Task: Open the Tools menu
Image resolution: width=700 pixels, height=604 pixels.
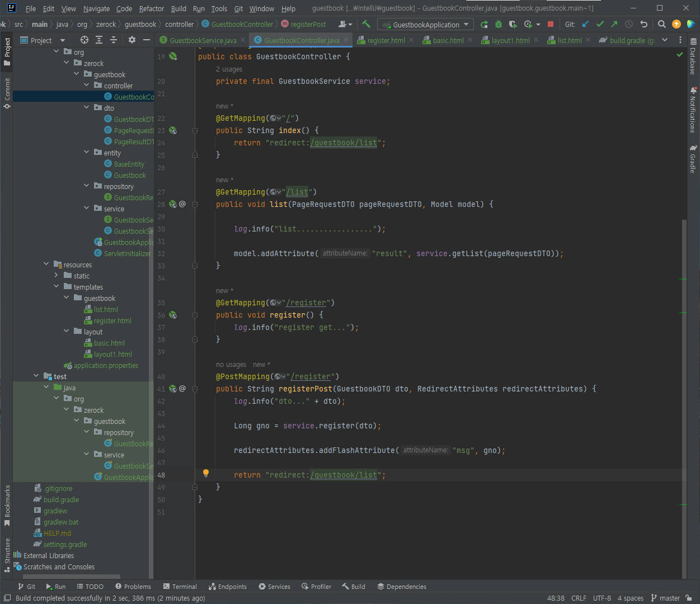Action: tap(219, 8)
